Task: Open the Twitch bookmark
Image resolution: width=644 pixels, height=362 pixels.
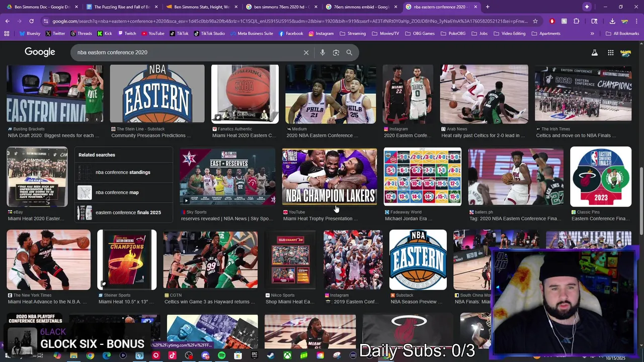Action: pyautogui.click(x=127, y=33)
